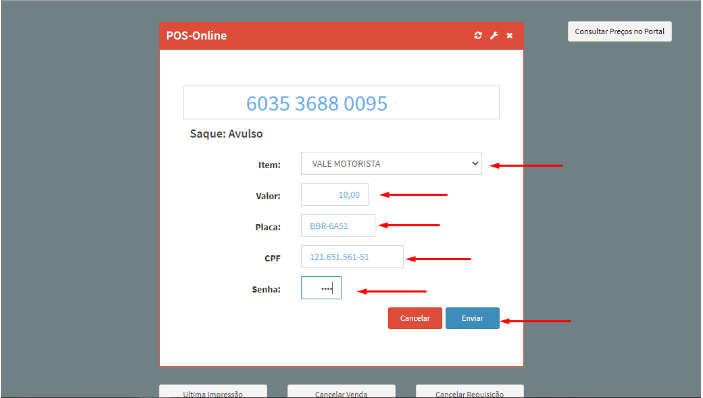Click the card number 6035 3688 0095 field
The height and width of the screenshot is (398, 703).
(341, 103)
